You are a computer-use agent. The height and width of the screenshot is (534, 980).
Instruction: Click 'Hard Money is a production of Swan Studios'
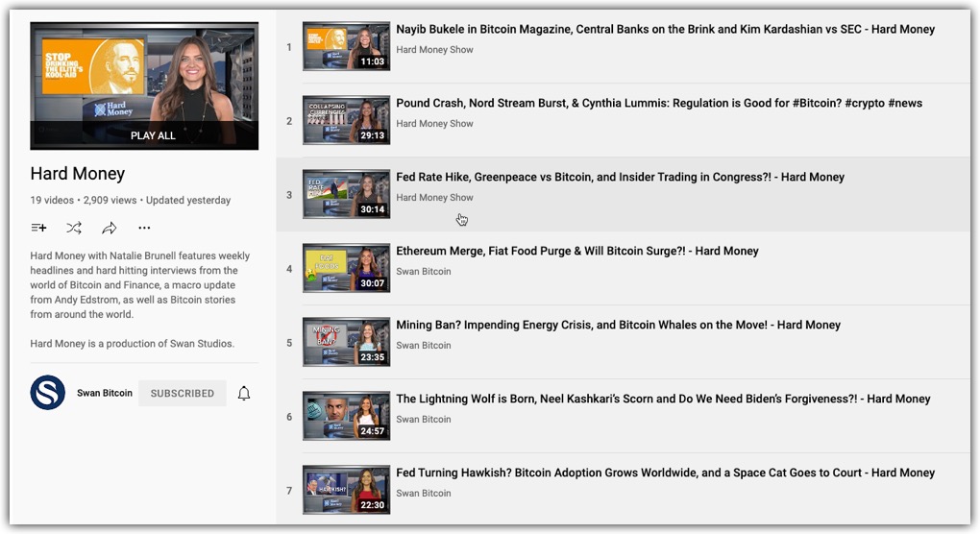(x=132, y=344)
